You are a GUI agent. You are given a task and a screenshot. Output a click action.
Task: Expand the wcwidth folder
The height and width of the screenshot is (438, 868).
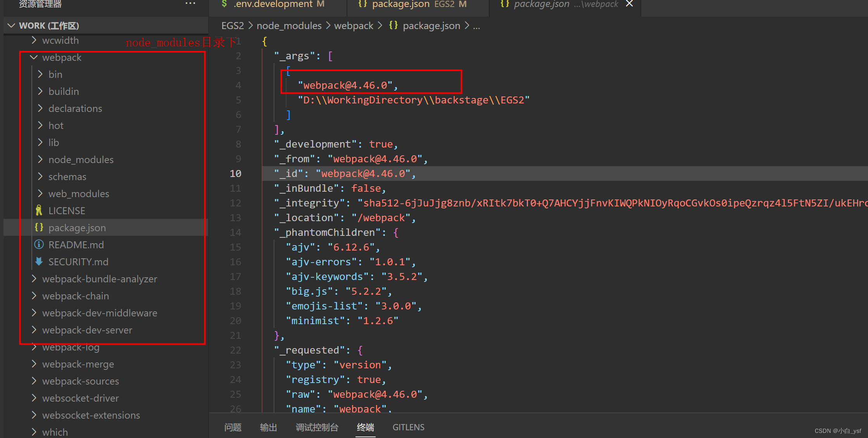[34, 40]
